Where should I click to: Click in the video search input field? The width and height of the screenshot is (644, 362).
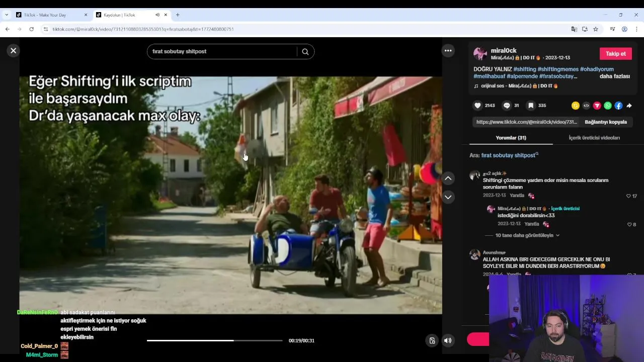click(x=224, y=51)
